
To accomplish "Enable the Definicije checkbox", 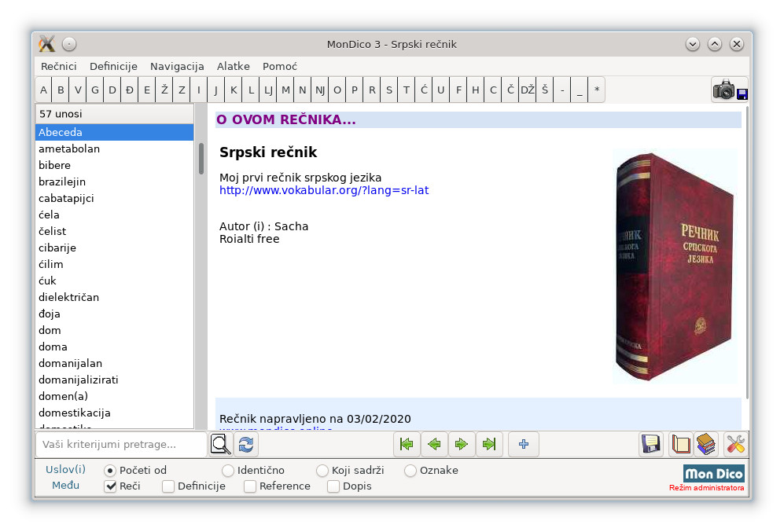I will point(168,486).
